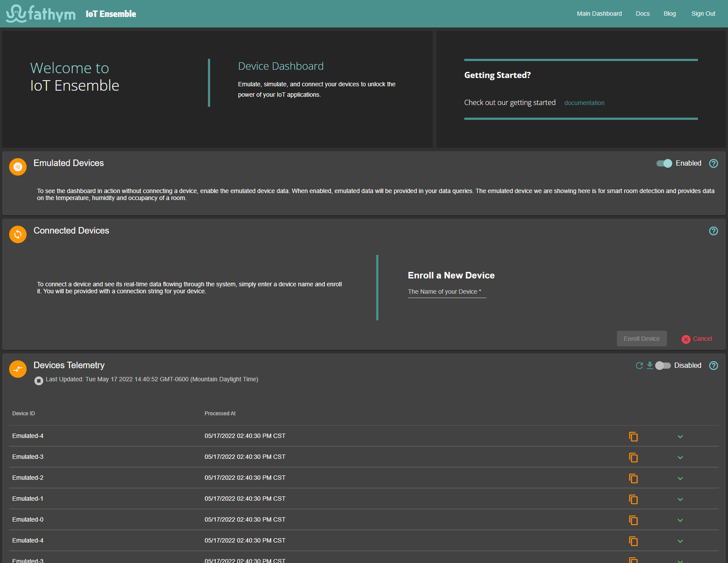The height and width of the screenshot is (563, 728).
Task: Expand the Emulated-2 row details
Action: tap(680, 478)
